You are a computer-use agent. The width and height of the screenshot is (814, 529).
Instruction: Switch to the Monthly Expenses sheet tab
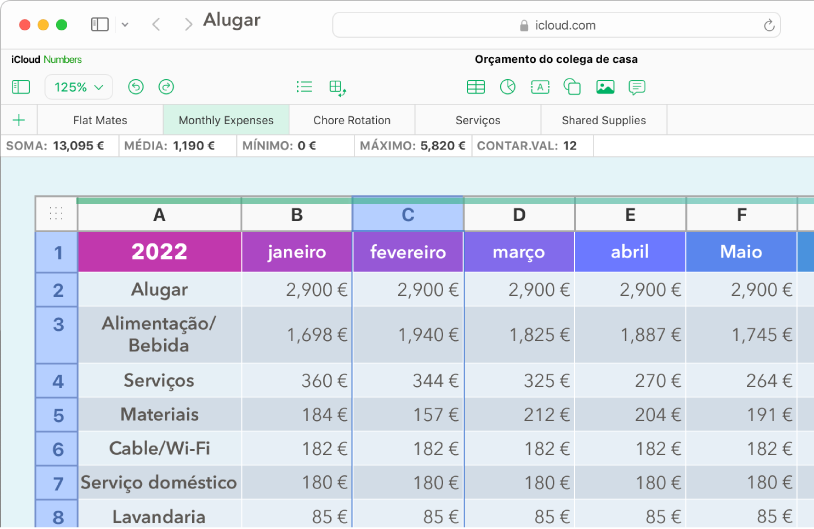point(226,120)
